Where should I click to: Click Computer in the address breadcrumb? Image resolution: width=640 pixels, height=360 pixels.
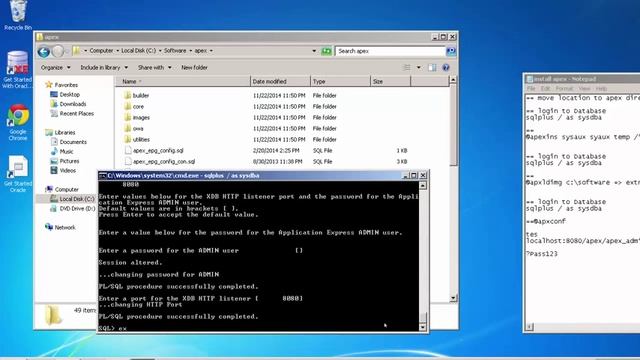[101, 51]
